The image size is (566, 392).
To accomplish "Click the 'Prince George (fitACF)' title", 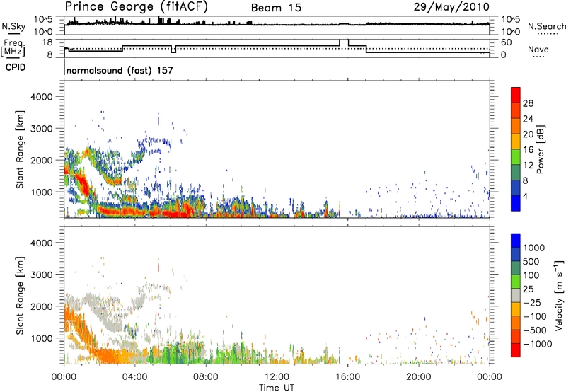I will (x=136, y=7).
